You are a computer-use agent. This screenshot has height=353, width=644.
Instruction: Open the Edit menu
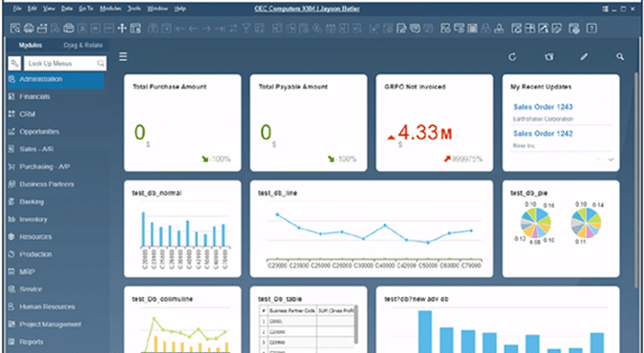coord(32,8)
